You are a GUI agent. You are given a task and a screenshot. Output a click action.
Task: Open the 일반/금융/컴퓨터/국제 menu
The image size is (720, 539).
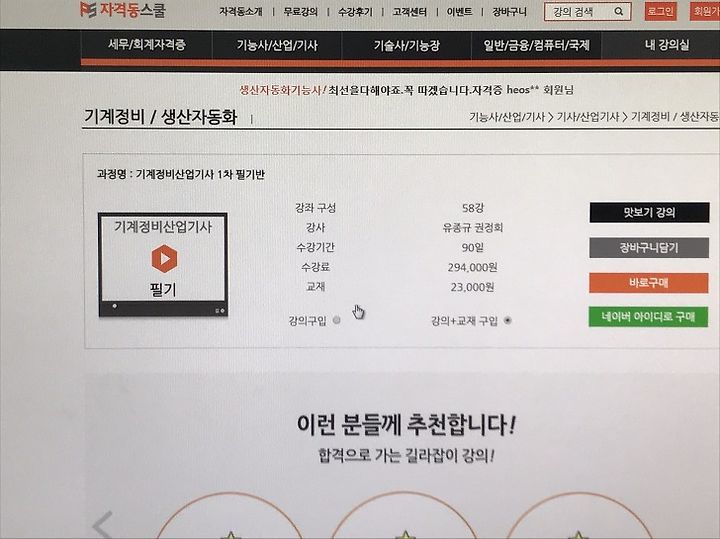tap(536, 45)
